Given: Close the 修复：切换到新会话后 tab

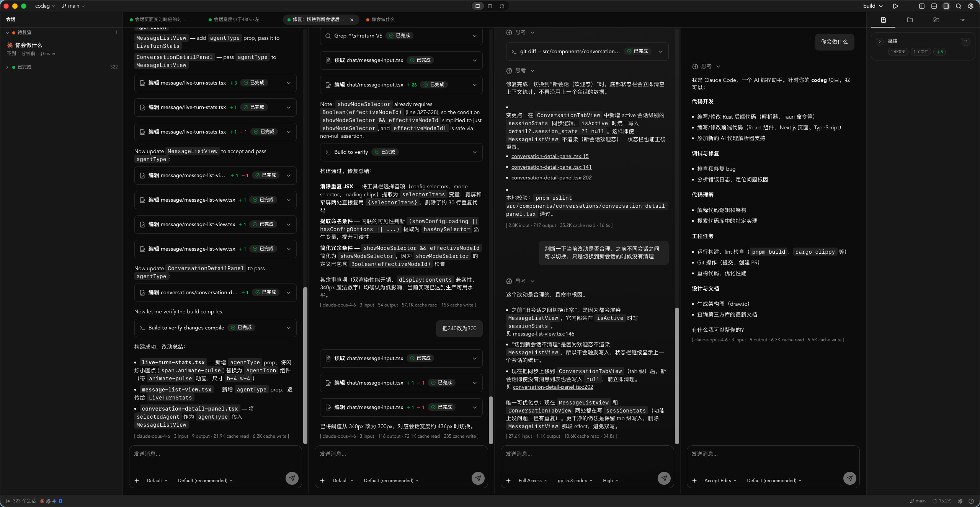Looking at the screenshot, I should click(x=352, y=20).
